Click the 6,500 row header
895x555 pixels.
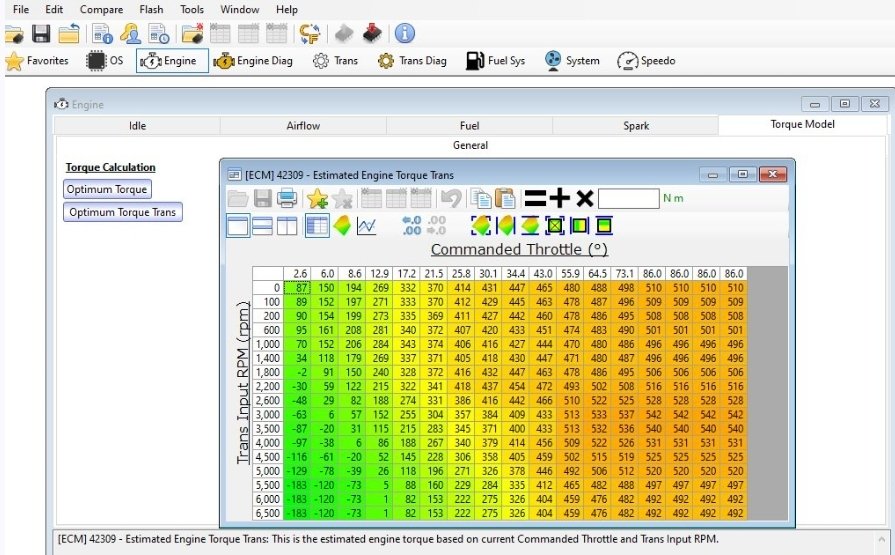click(268, 513)
